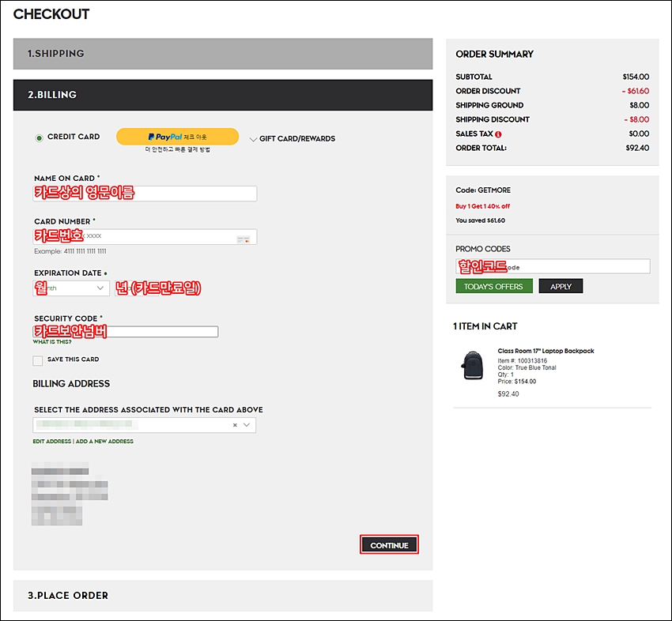The height and width of the screenshot is (621, 672).
Task: Click the Today's Offers button
Action: coord(494,287)
